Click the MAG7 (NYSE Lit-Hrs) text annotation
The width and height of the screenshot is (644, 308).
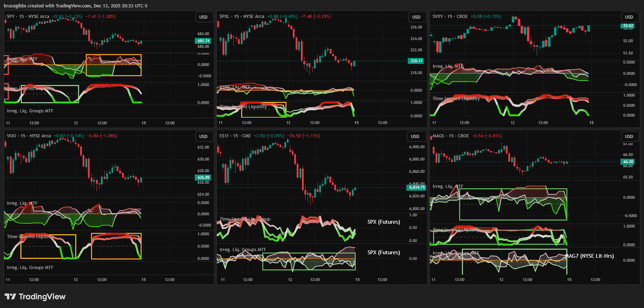(x=590, y=256)
